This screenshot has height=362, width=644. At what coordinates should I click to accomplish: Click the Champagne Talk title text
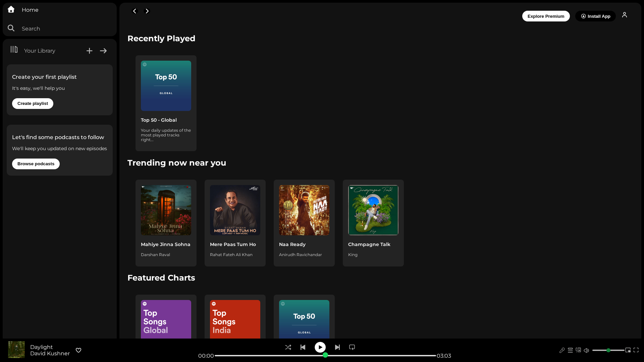369,245
